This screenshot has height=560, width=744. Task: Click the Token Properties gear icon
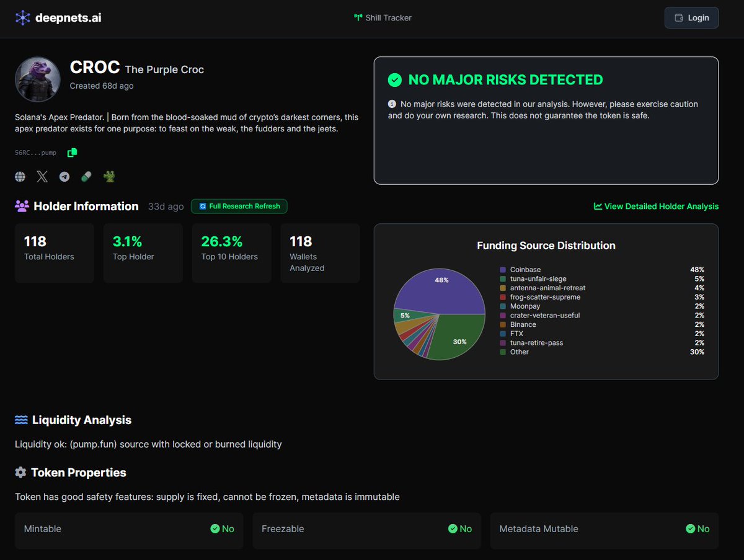[x=20, y=473]
